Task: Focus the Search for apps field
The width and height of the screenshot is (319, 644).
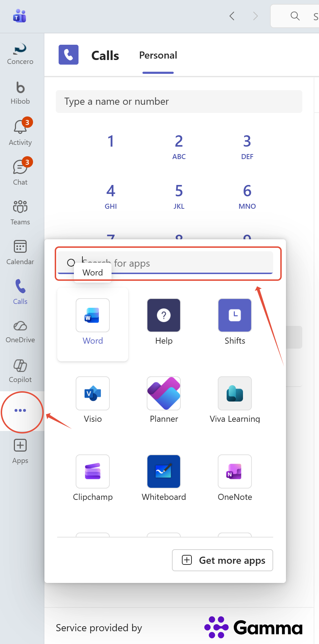Action: [x=165, y=263]
